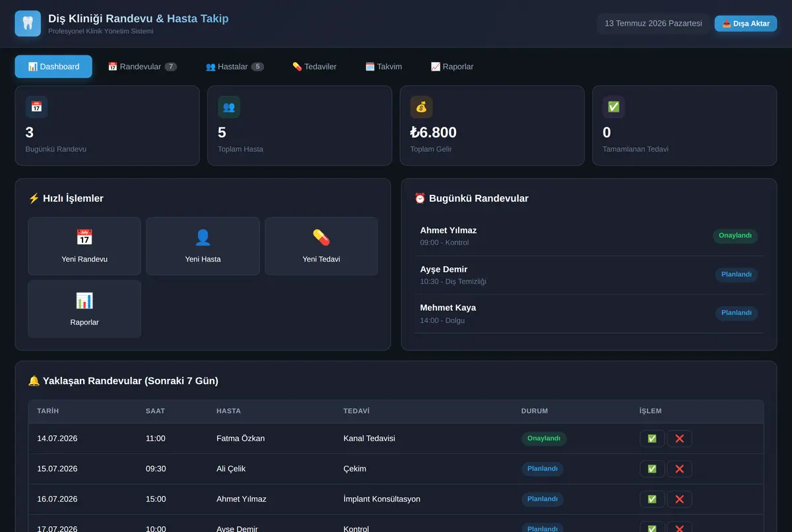Switch to the Raporlar tab
This screenshot has width=792, height=532.
point(452,67)
